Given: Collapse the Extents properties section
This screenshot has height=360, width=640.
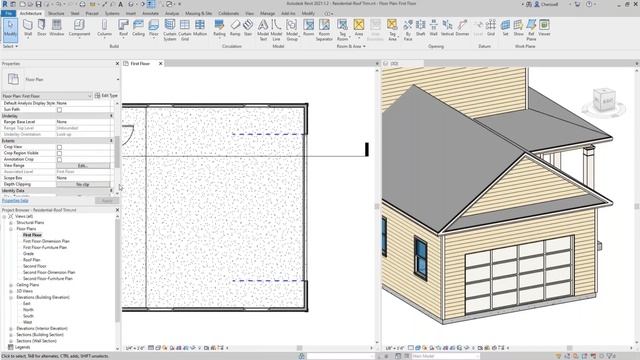Looking at the screenshot, I should (x=111, y=140).
